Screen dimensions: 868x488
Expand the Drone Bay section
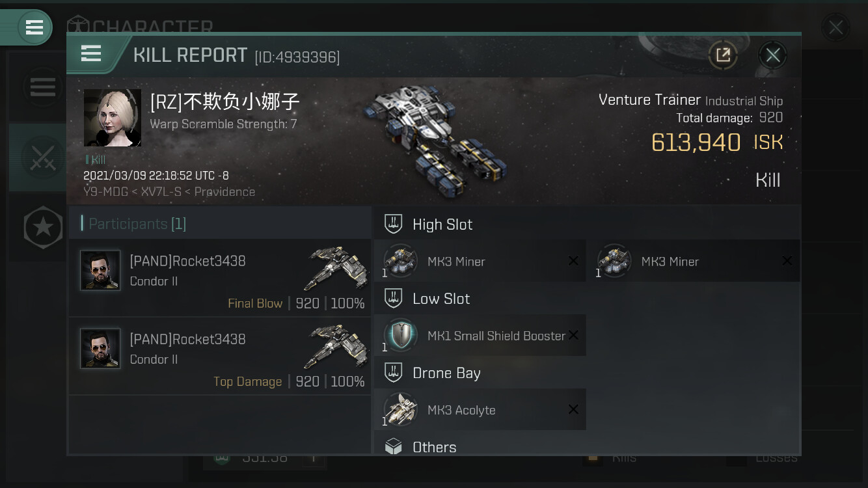point(586,373)
